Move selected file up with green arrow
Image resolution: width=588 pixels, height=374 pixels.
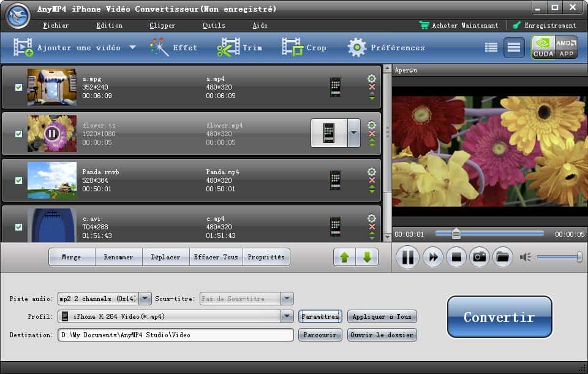pyautogui.click(x=345, y=258)
